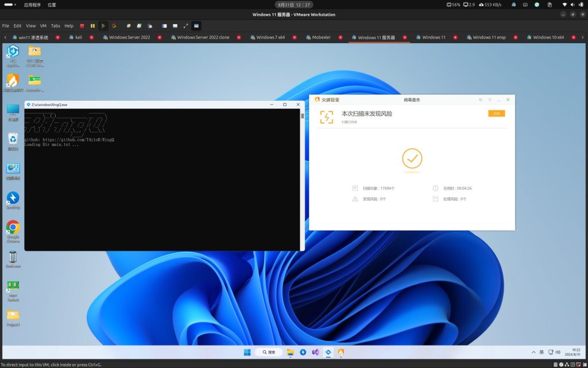This screenshot has width=588, height=368.
Task: Click the Windows Start button in guest taskbar
Action: coord(247,352)
